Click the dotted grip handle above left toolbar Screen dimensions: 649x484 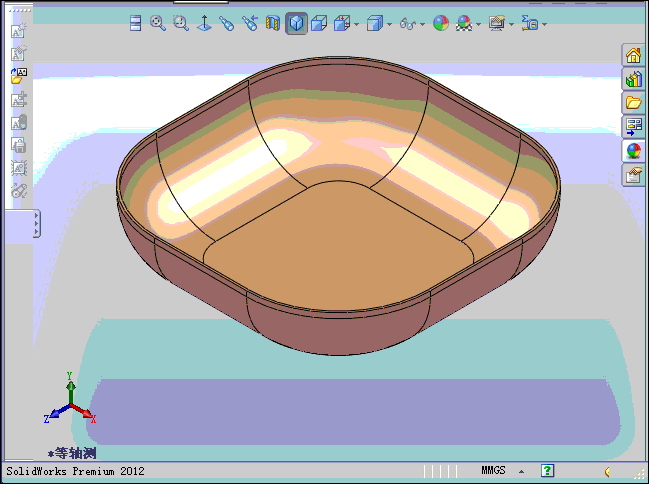point(19,10)
